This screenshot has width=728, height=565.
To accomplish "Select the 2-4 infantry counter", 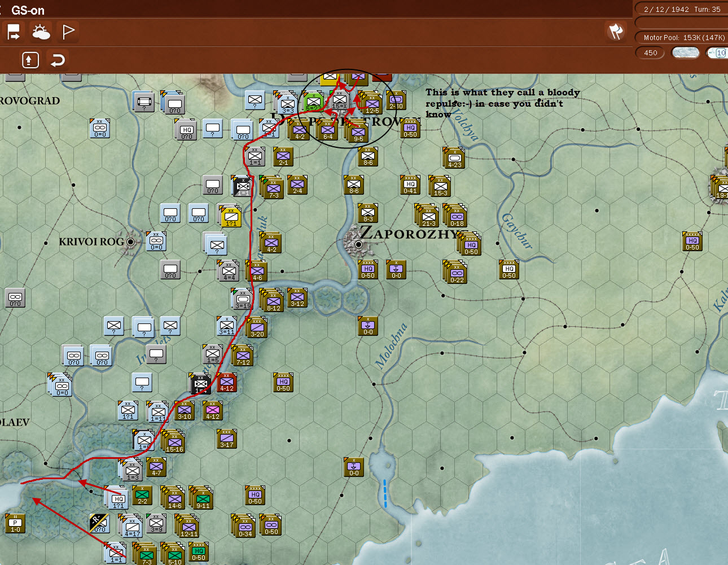I will pyautogui.click(x=297, y=185).
